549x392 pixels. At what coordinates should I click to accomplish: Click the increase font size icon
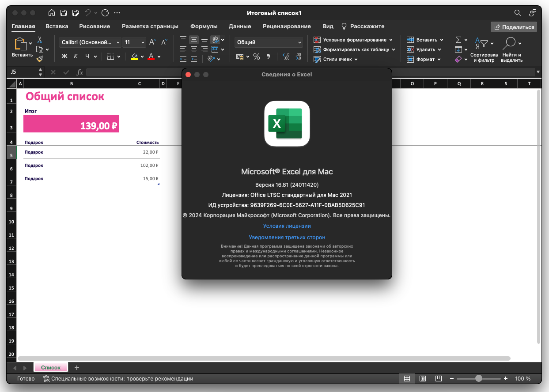coord(152,42)
